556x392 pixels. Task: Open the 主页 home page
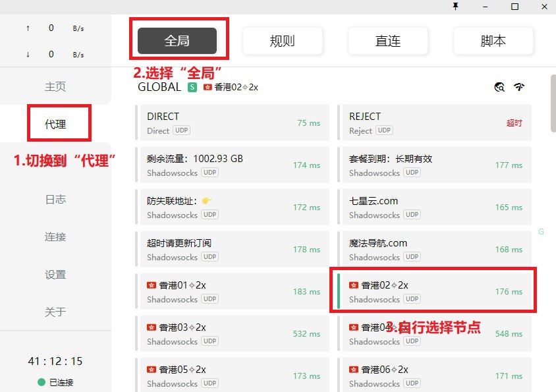pyautogui.click(x=55, y=86)
